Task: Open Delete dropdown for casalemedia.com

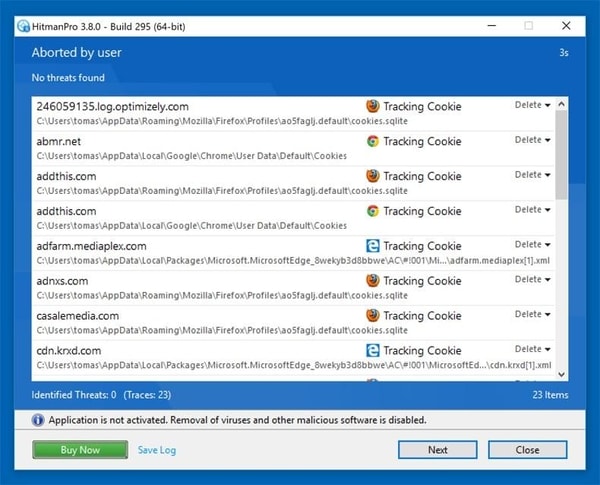Action: click(532, 315)
